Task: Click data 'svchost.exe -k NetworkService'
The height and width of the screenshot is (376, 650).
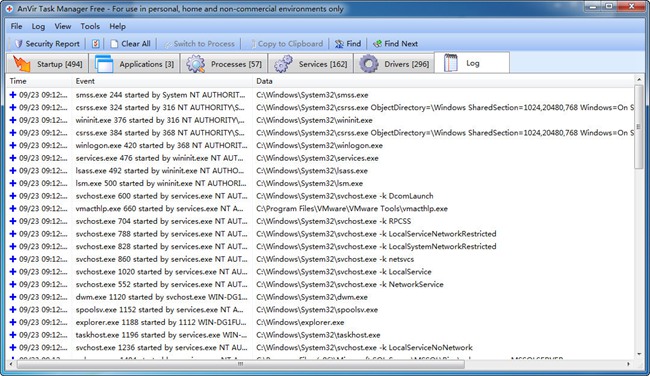Action: coord(350,284)
